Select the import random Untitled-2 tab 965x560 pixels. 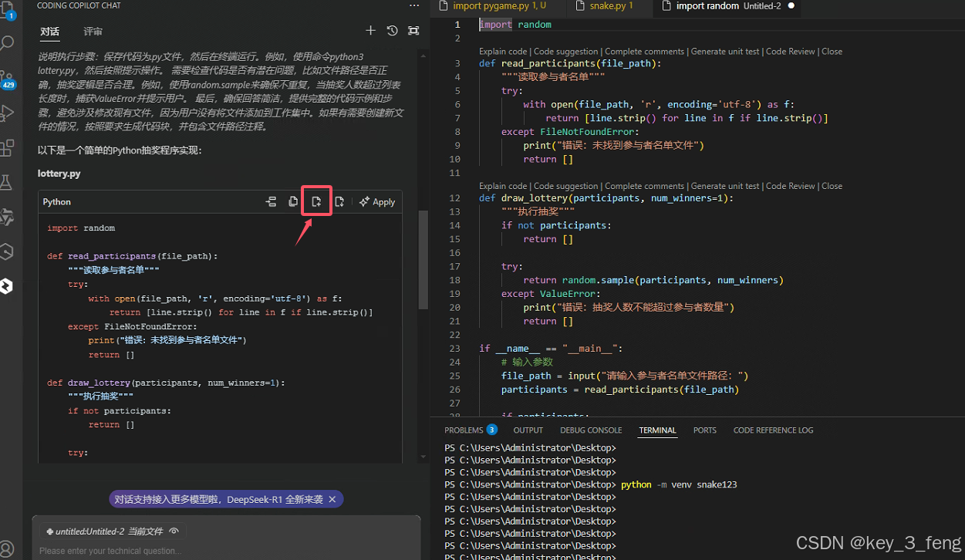pos(728,6)
